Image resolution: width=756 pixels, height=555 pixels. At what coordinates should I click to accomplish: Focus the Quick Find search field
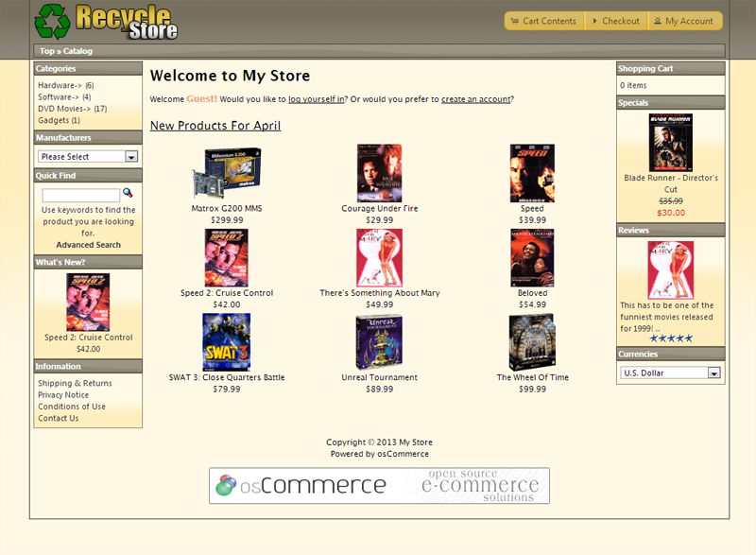point(80,195)
